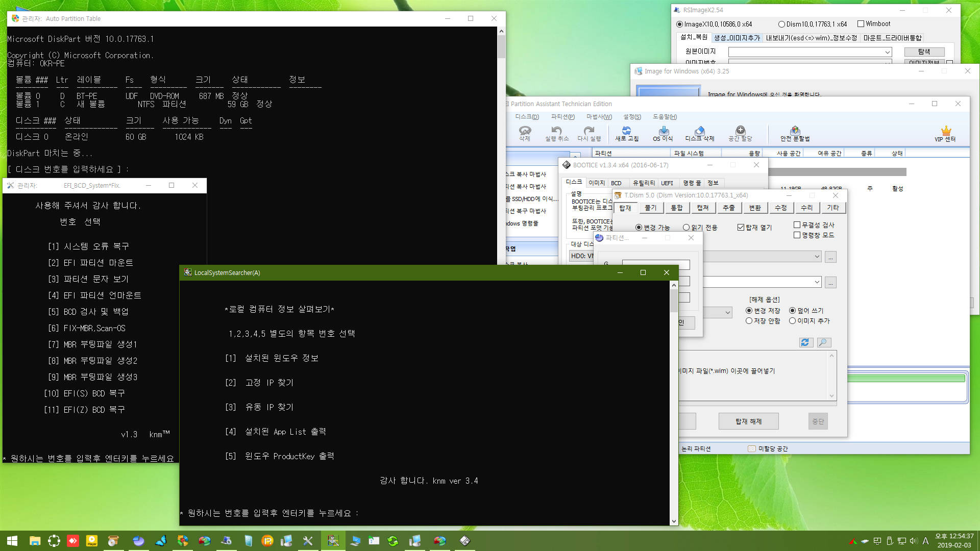The width and height of the screenshot is (980, 551).
Task: Switch to the BCD tab in BOOTICE
Action: [x=616, y=183]
